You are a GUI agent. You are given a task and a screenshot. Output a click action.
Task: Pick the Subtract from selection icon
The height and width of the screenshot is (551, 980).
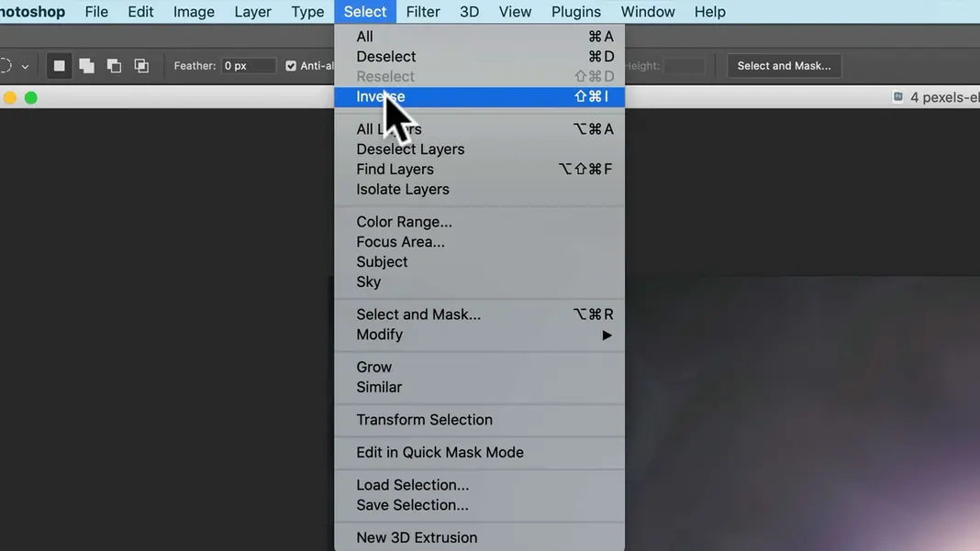tap(115, 66)
